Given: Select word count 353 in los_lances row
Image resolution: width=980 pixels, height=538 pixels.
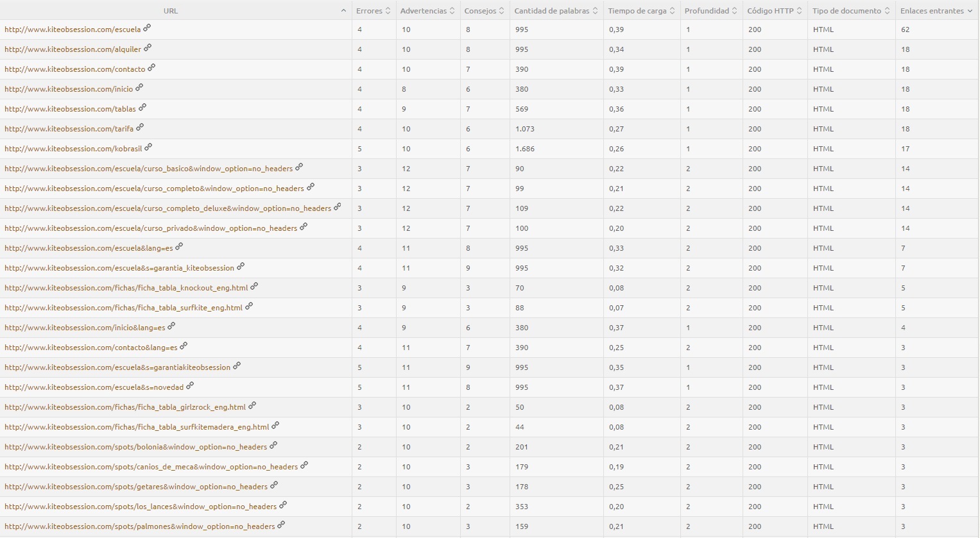Looking at the screenshot, I should (521, 507).
